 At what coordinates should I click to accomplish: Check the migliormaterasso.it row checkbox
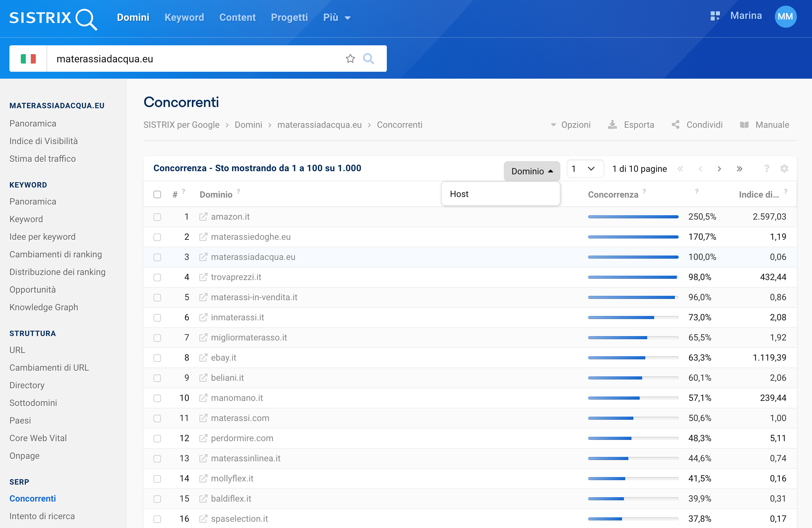(157, 338)
